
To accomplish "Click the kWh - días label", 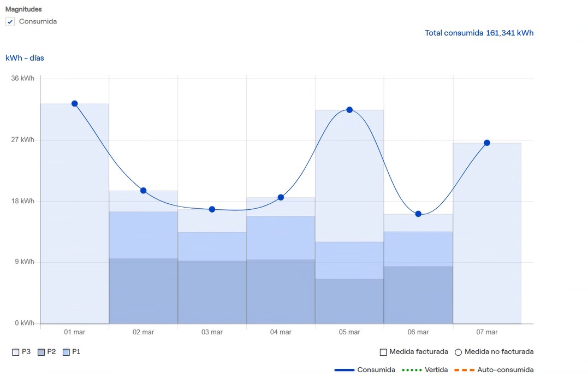I will (x=25, y=58).
